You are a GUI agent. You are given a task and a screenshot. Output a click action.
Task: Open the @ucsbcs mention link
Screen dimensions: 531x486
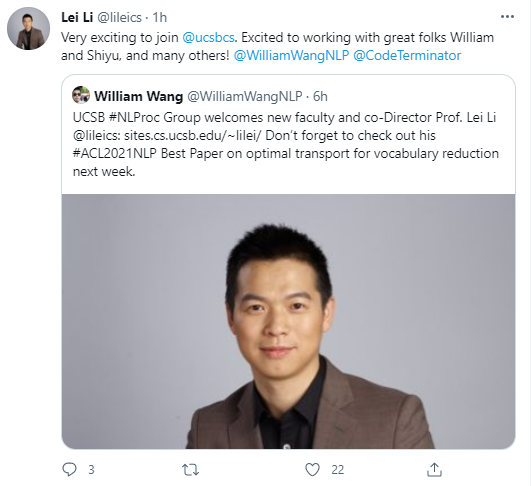pos(208,37)
